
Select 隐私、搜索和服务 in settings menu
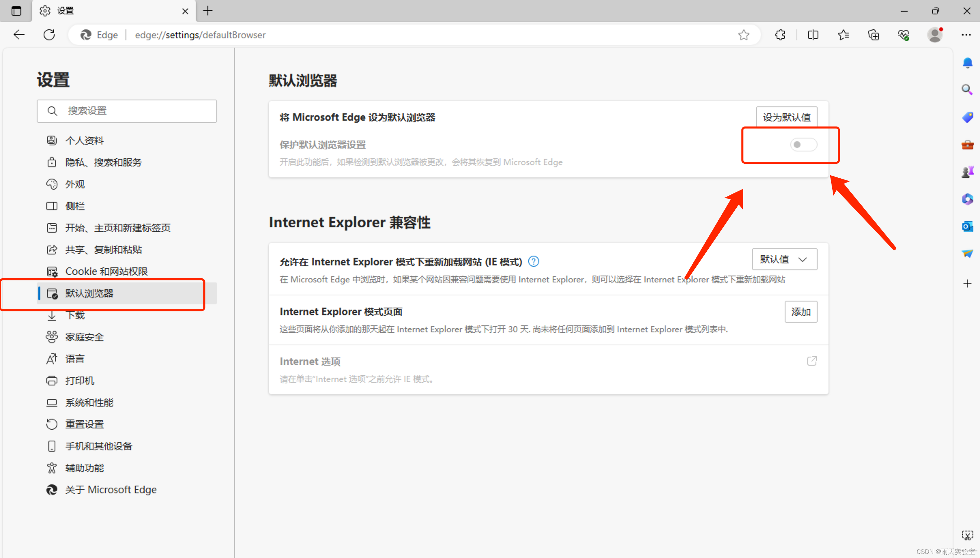103,162
